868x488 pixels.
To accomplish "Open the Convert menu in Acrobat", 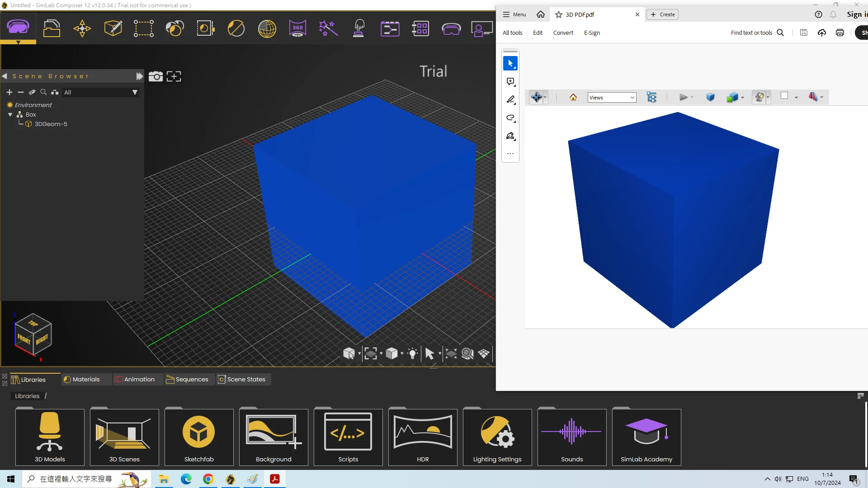I will pos(563,33).
